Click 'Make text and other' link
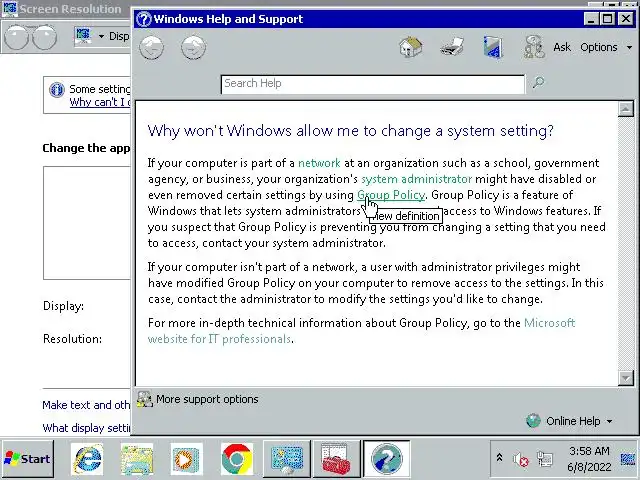 pos(86,405)
